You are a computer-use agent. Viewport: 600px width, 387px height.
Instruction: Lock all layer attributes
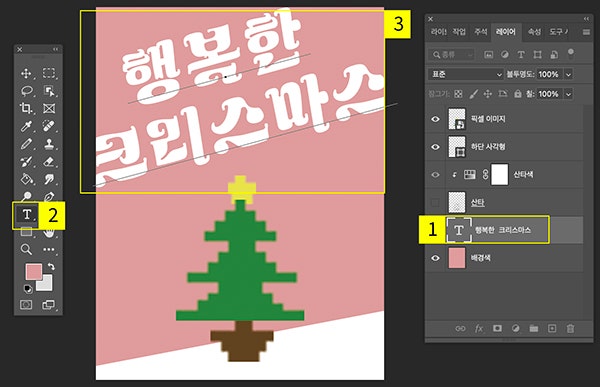(x=517, y=94)
